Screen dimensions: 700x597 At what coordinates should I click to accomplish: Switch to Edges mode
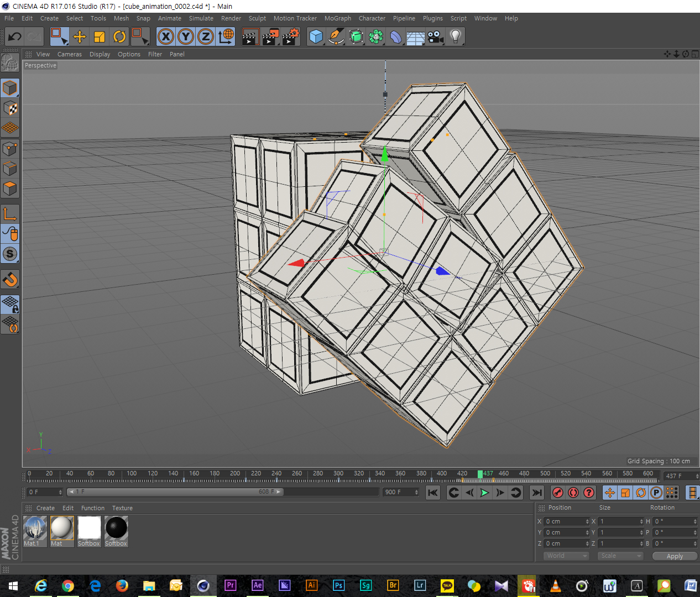(x=10, y=169)
